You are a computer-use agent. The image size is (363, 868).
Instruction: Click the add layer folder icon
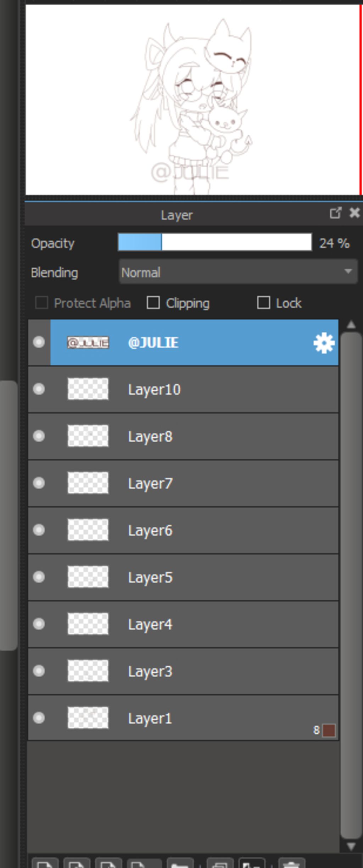180,864
